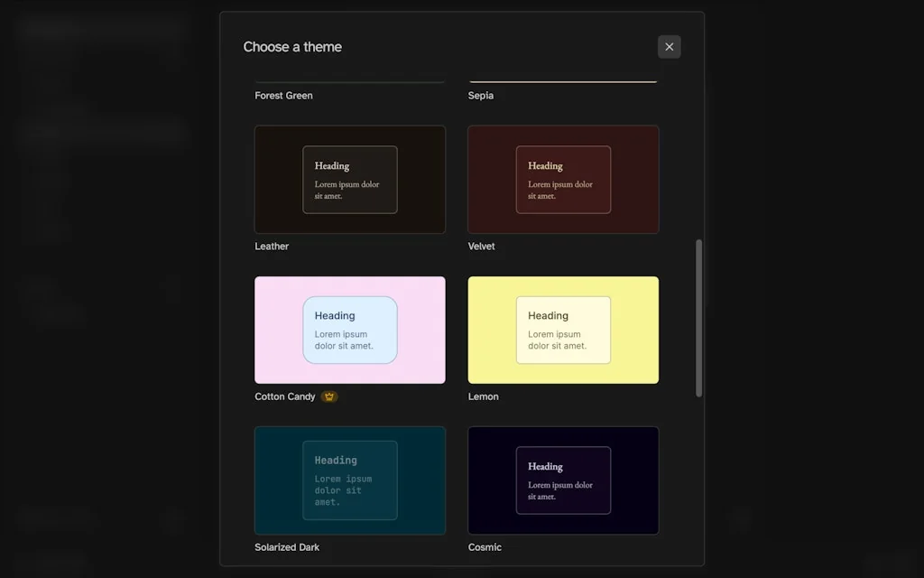Click the Solarized Dark theme name text
Screen dimensions: 924x578
[x=286, y=546]
